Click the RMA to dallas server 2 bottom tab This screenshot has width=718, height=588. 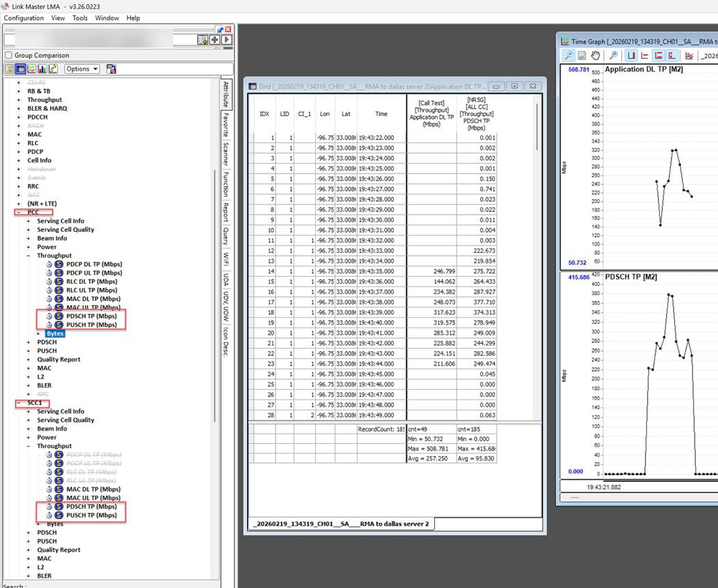point(341,524)
